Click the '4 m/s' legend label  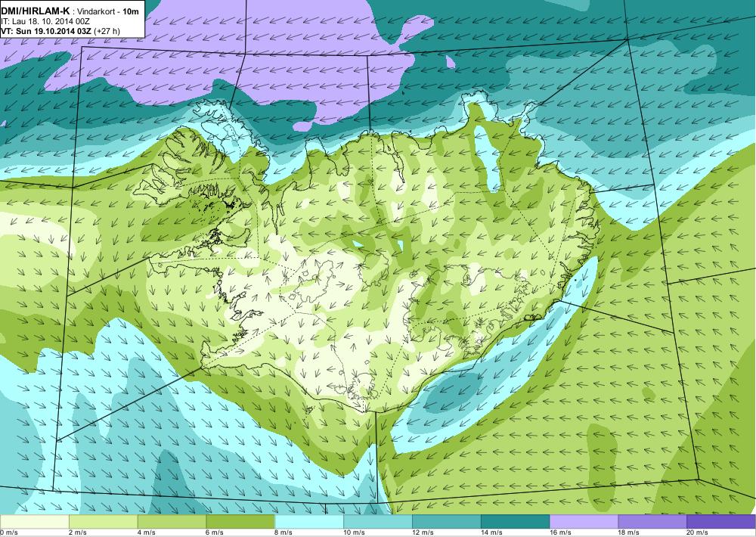[147, 532]
